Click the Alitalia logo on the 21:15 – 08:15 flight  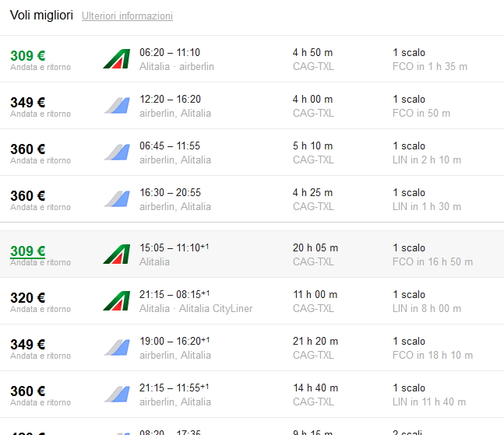click(x=116, y=301)
